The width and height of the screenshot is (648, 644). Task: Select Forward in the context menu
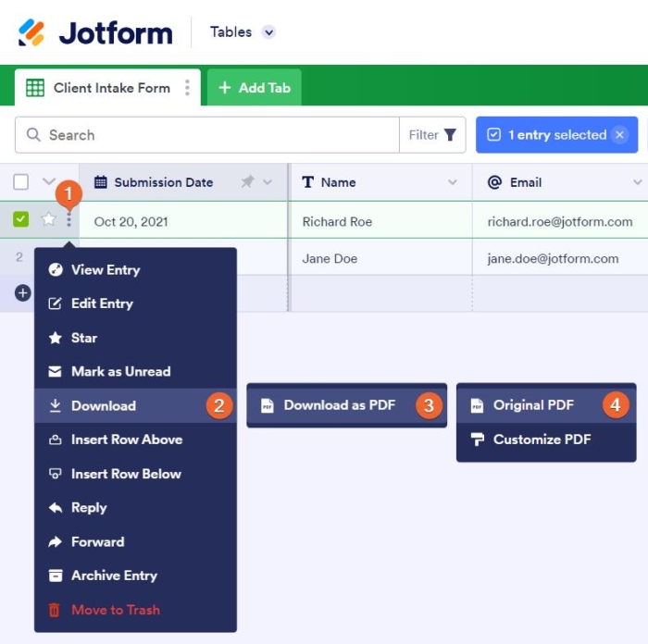[135, 541]
